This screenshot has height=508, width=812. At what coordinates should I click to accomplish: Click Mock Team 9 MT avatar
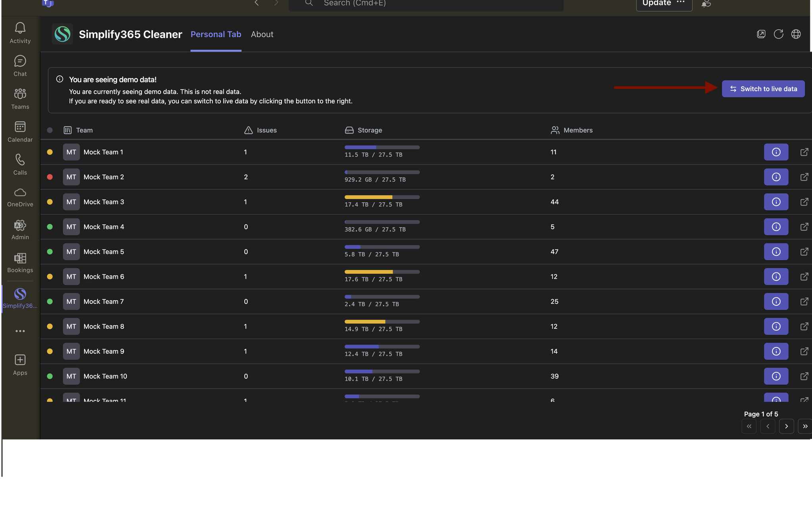(71, 351)
